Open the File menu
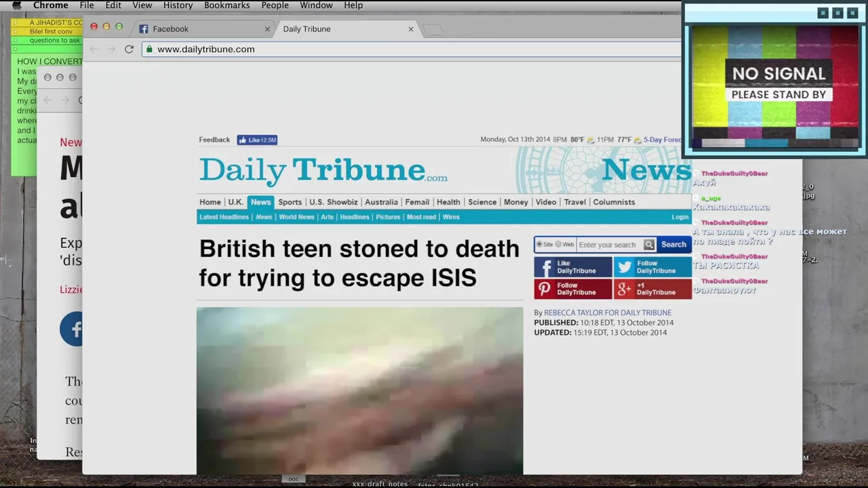 tap(87, 5)
